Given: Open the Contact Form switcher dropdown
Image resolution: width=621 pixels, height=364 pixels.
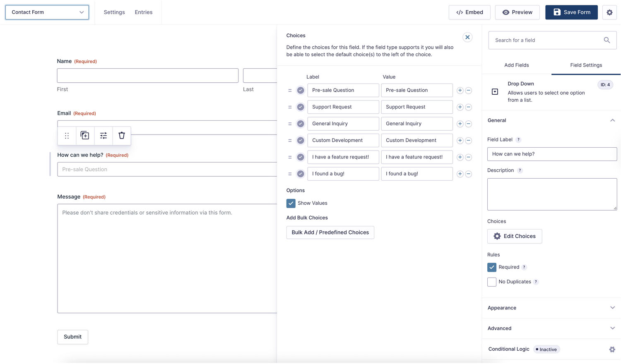Looking at the screenshot, I should [47, 12].
